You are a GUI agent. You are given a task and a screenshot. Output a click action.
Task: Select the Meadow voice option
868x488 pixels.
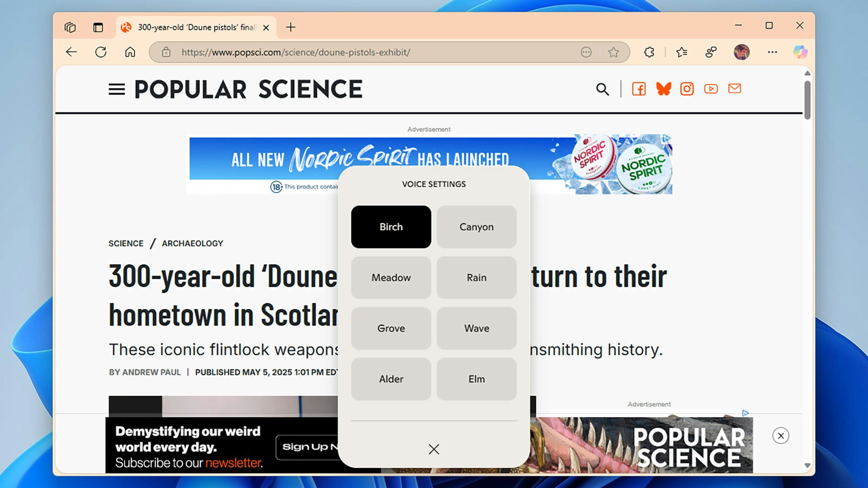[x=391, y=278]
